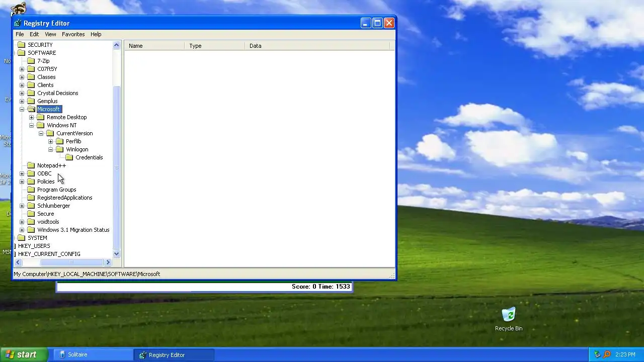The height and width of the screenshot is (362, 644).
Task: Click the Solitaire Score and Time status
Action: (x=320, y=287)
